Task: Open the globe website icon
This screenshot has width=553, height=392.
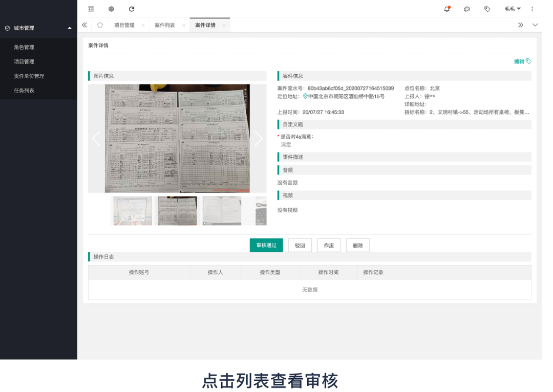Action: coord(111,9)
